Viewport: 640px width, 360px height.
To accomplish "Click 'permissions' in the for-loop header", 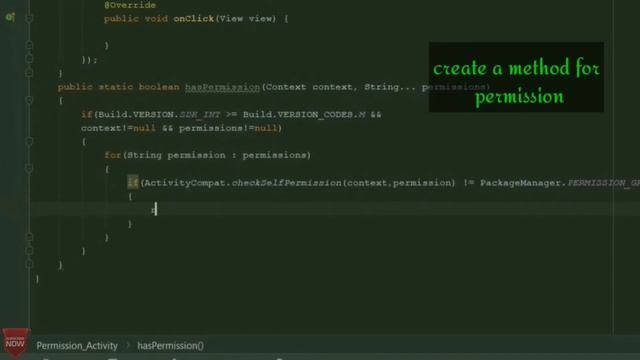I will coord(274,155).
